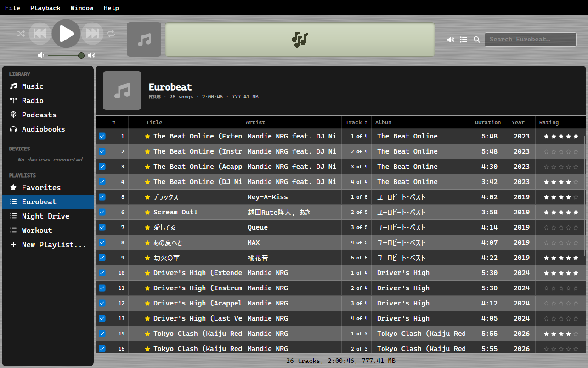
Task: Sort by the Year column header
Action: click(x=521, y=122)
